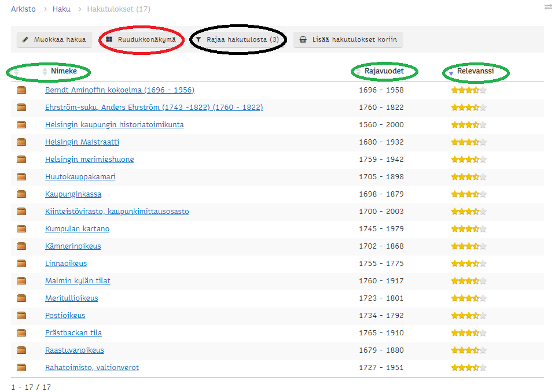The image size is (555, 392).
Task: Open Rajaa hakutulosta filter options
Action: tap(237, 39)
